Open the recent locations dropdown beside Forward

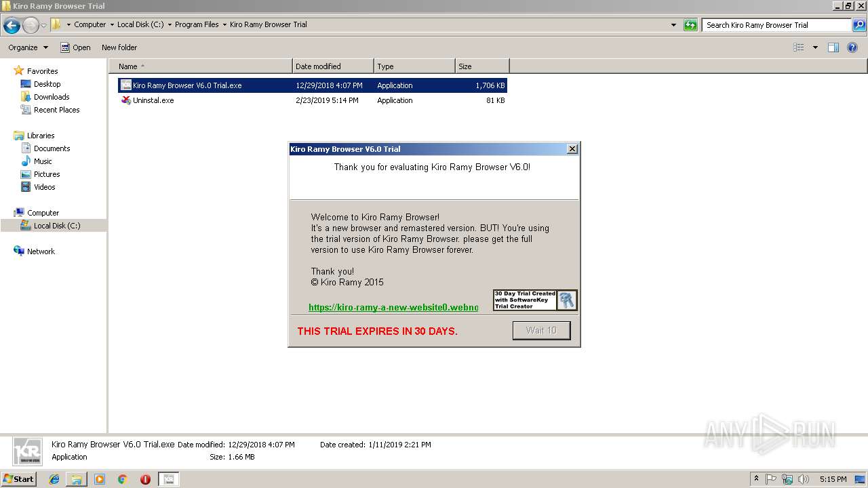tap(44, 25)
